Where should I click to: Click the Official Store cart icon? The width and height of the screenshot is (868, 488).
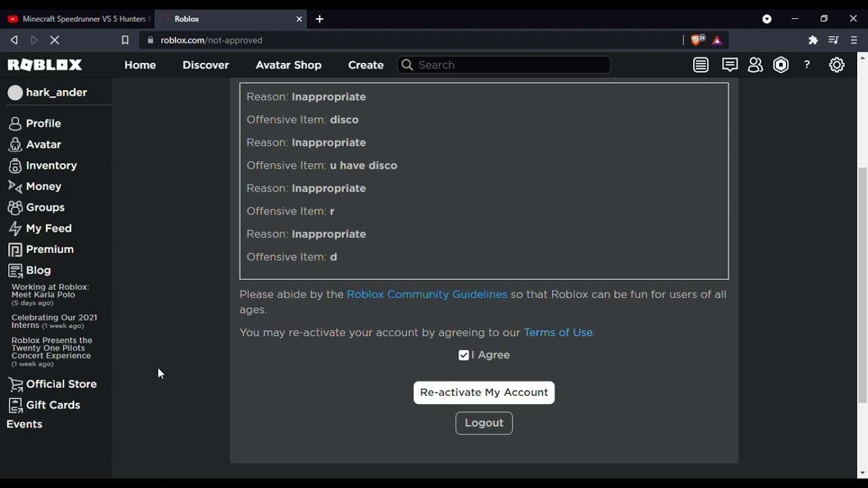point(15,385)
